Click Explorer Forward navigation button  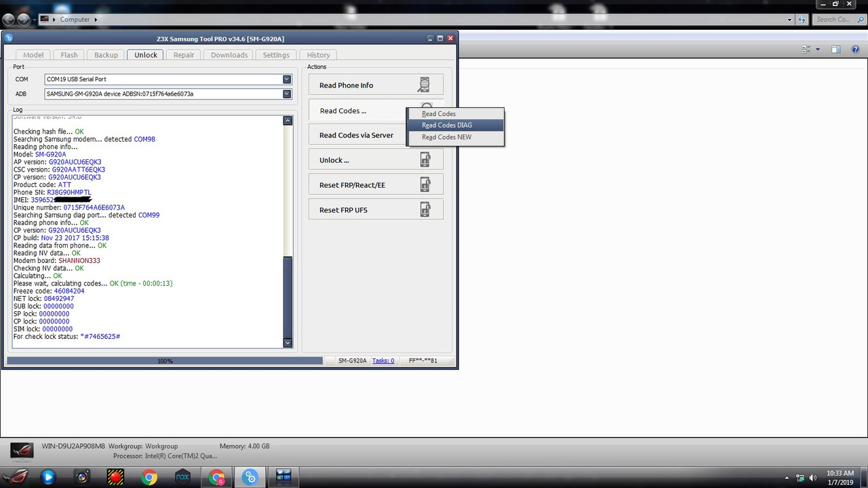click(x=24, y=19)
